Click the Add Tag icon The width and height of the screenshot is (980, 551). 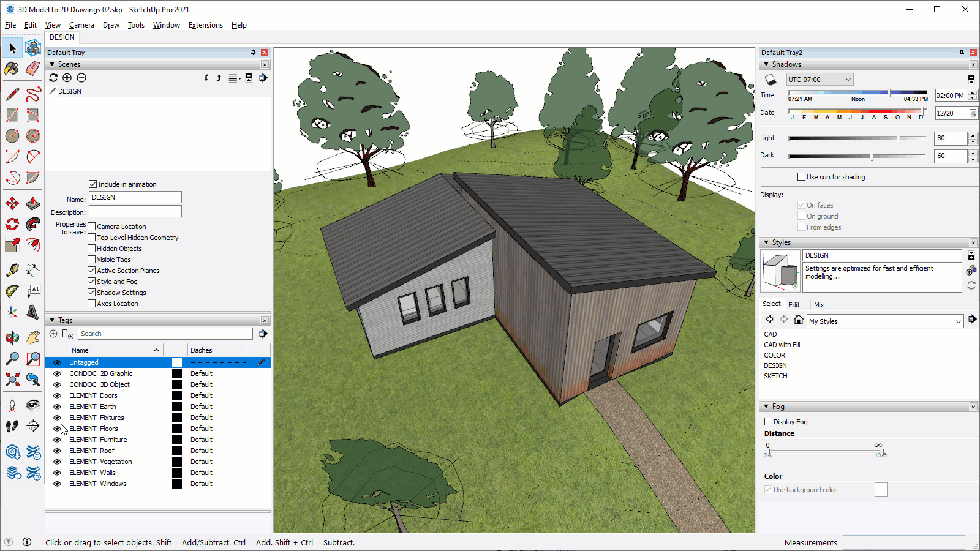pyautogui.click(x=53, y=334)
